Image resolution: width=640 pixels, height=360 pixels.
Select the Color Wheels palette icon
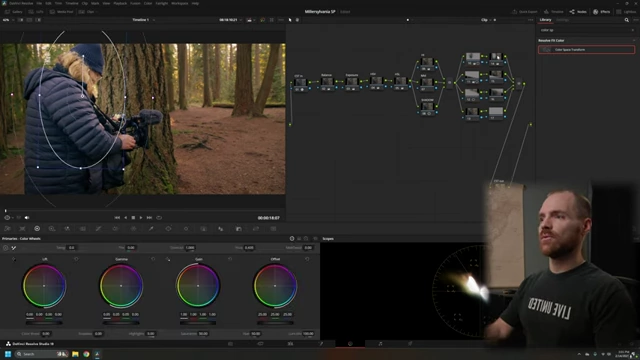pos(37,229)
